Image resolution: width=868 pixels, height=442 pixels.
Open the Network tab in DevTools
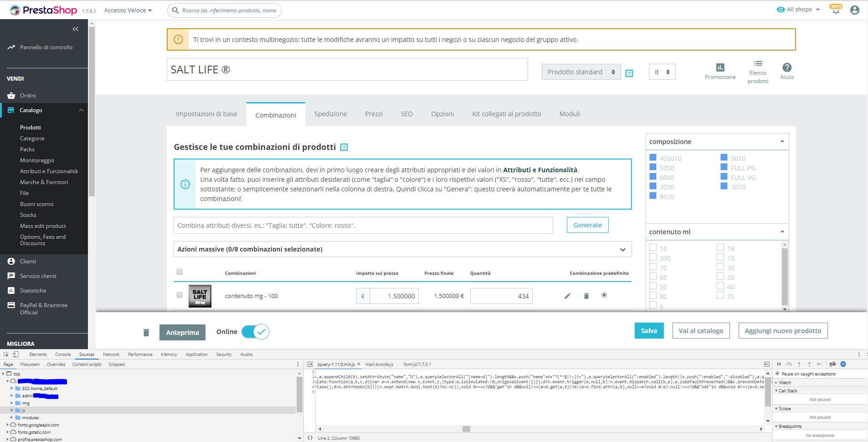coord(111,354)
